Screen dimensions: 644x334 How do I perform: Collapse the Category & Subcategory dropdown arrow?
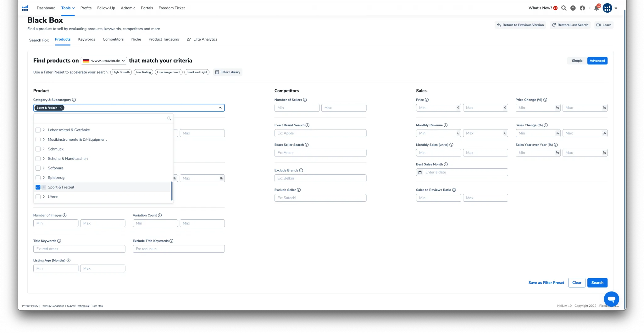[220, 108]
